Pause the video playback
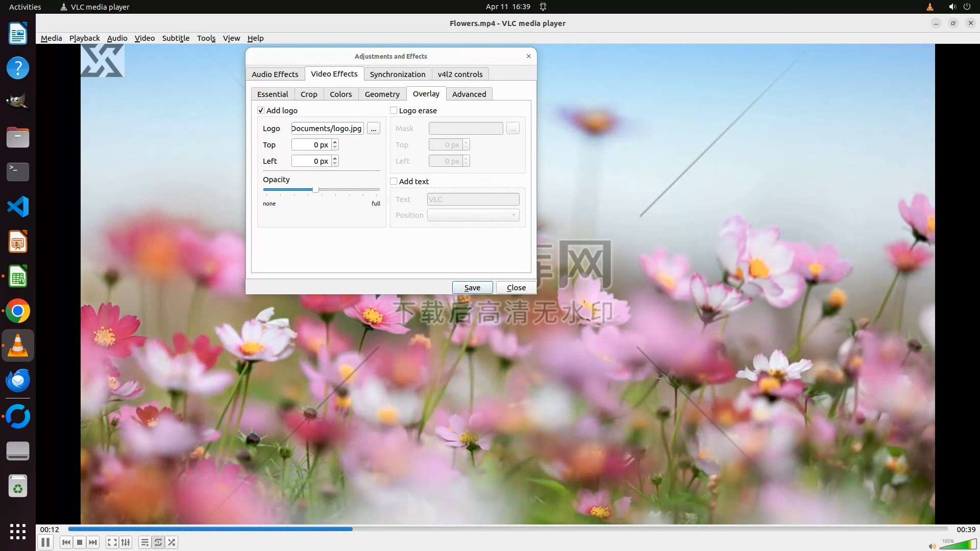The width and height of the screenshot is (980, 551). (45, 542)
